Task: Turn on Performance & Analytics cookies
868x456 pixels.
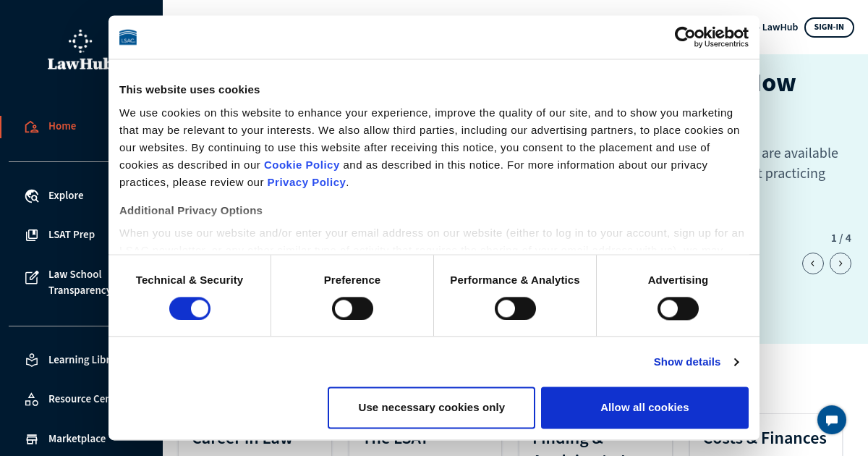Action: [515, 308]
